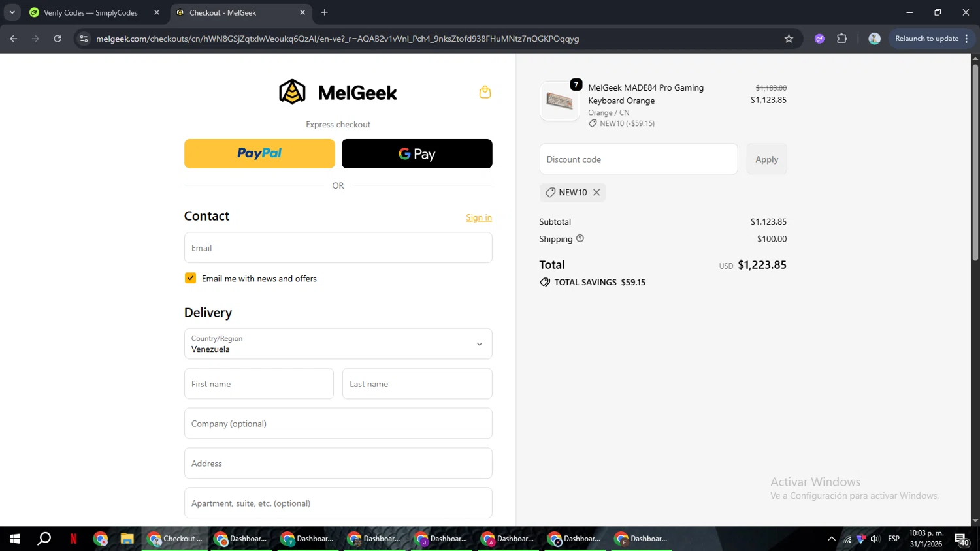The image size is (980, 551).
Task: Close the Checkout MelGeek tab
Action: 302,12
